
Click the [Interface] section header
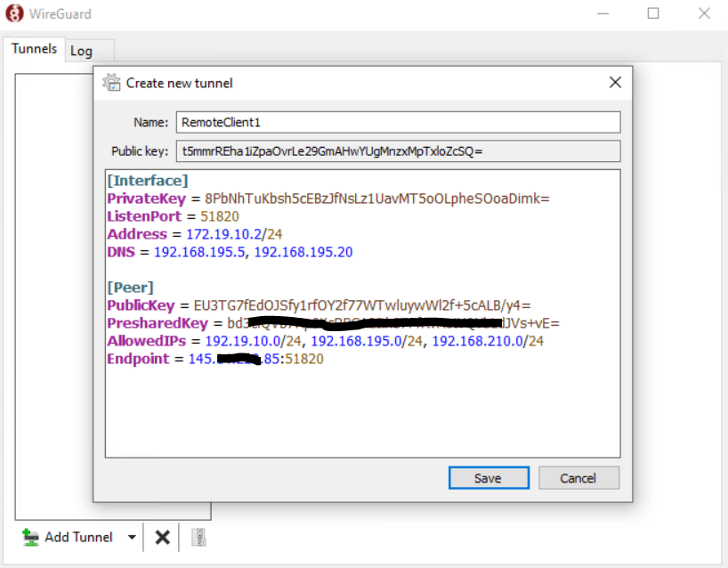click(x=148, y=181)
